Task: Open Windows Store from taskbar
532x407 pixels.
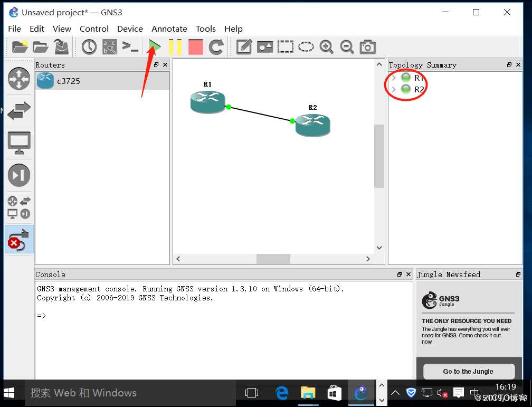Action: point(334,393)
